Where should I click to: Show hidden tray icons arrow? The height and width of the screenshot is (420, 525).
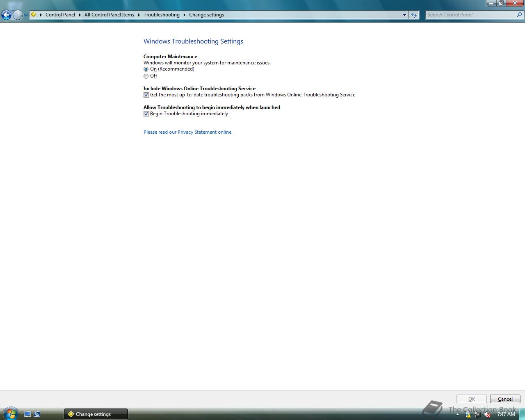(x=457, y=415)
